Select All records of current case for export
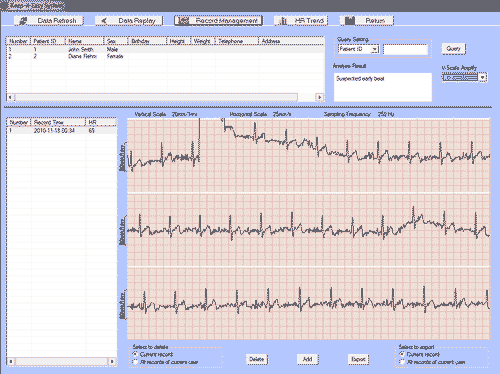500x374 pixels. 402,362
